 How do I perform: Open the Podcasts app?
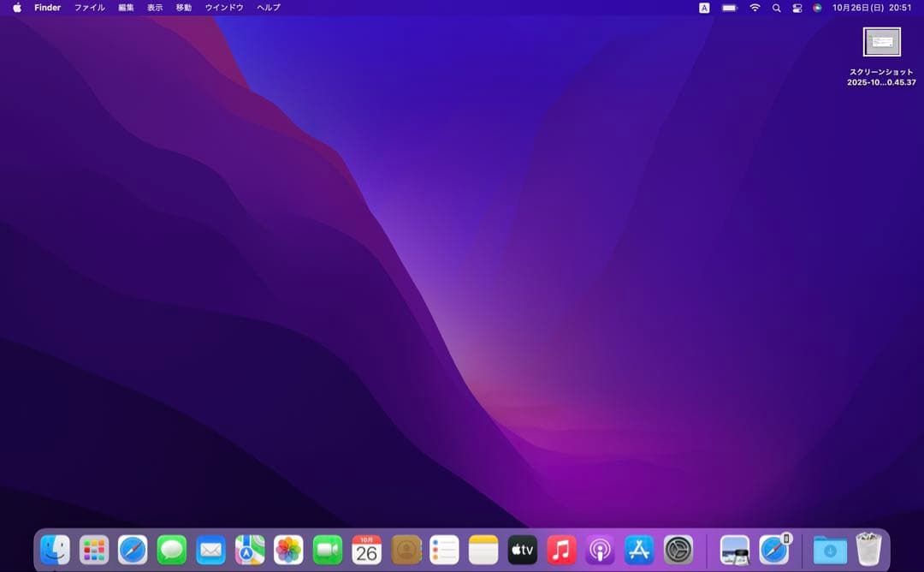point(599,549)
